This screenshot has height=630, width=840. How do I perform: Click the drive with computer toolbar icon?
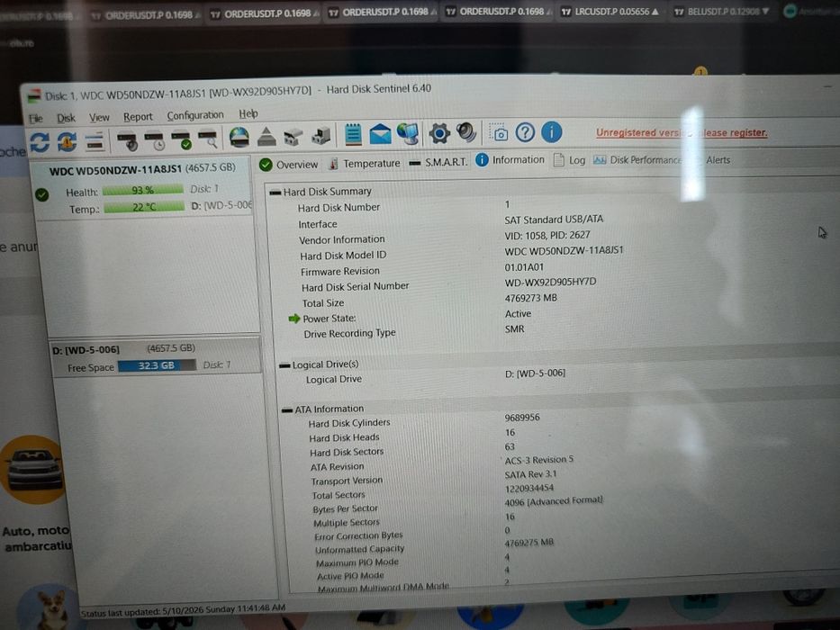321,136
